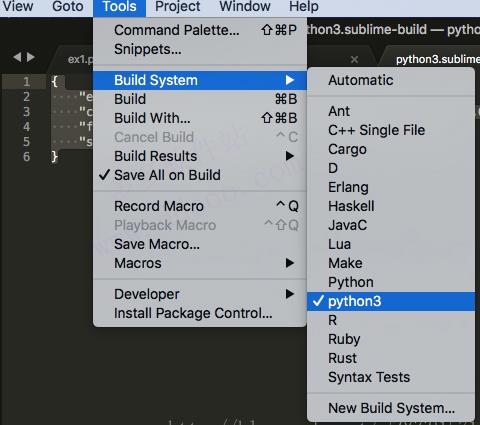480x425 pixels.
Task: Expand the Developer submenu
Action: 200,294
